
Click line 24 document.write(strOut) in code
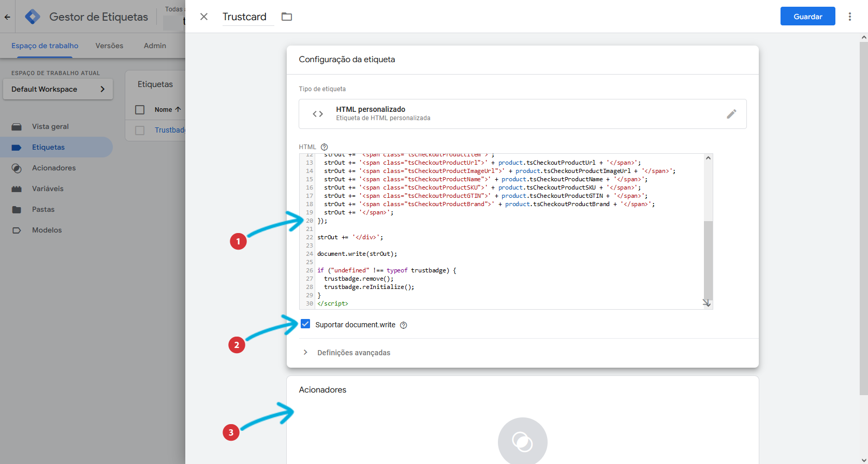coord(357,254)
